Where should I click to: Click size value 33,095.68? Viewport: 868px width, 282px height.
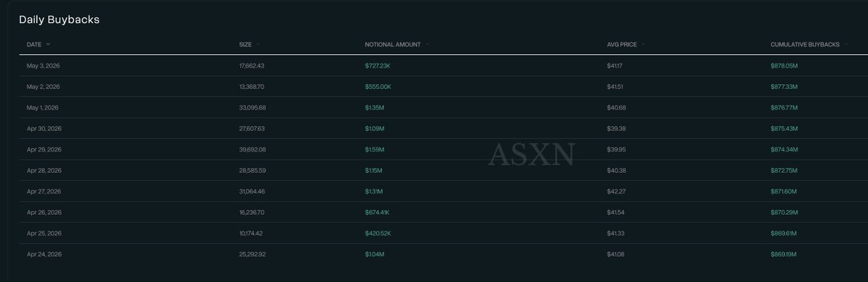pos(252,108)
